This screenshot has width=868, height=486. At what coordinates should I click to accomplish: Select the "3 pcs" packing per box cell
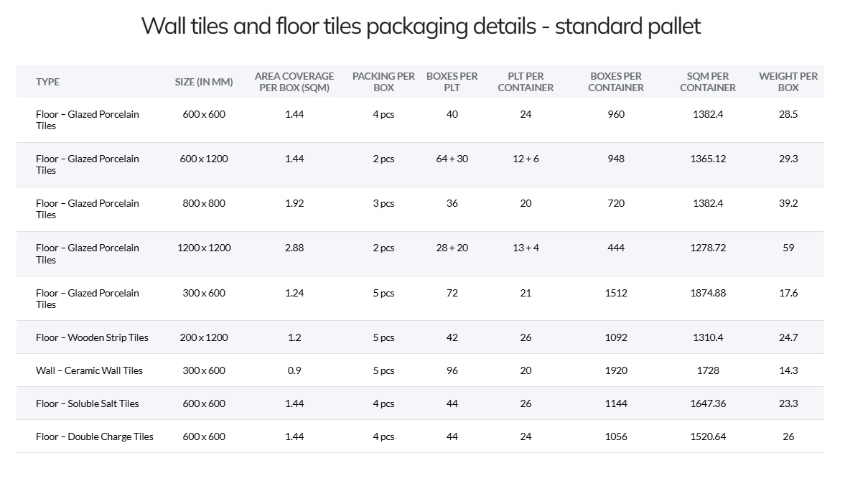click(383, 203)
